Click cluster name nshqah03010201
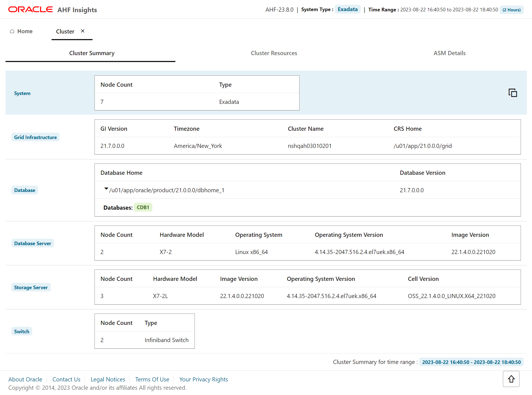 (x=310, y=146)
